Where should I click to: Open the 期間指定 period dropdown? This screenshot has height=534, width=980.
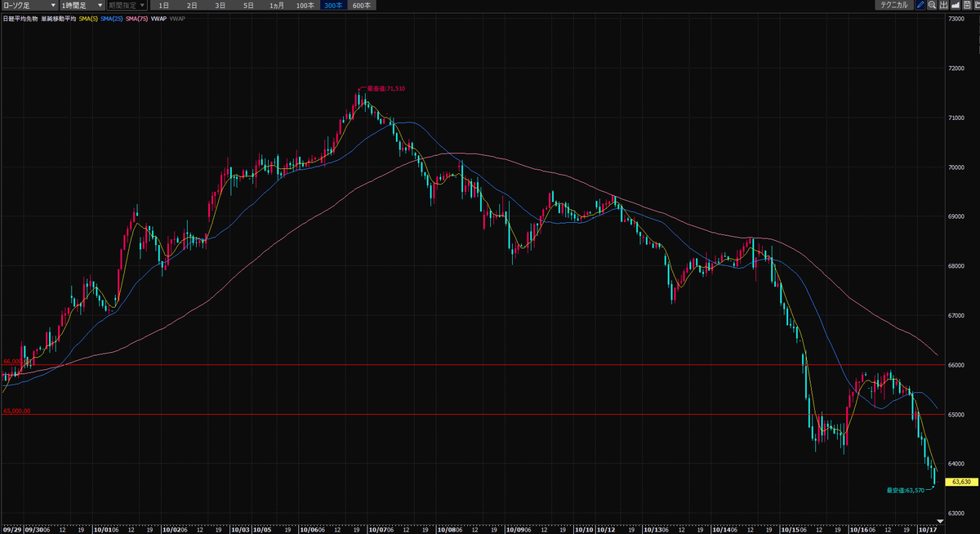127,5
